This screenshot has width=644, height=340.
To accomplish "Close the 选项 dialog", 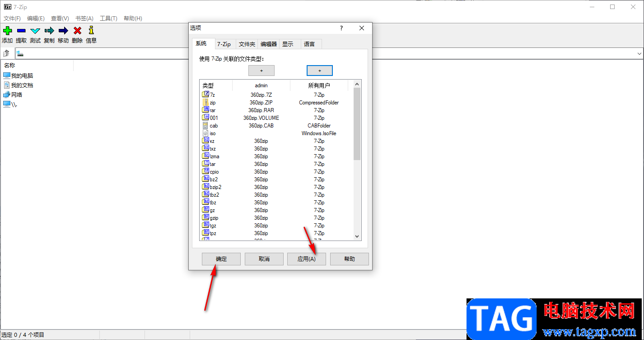I will (362, 28).
